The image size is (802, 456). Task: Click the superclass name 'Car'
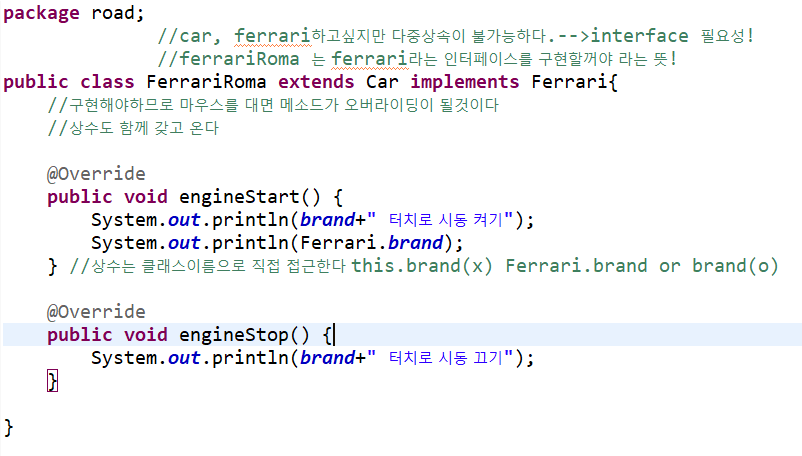coord(382,82)
